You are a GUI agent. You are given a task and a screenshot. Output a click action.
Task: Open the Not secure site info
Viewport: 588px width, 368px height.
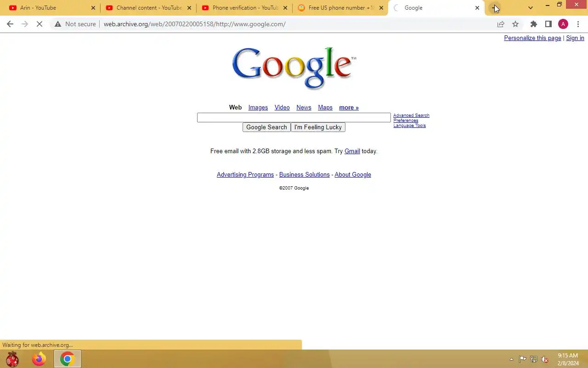75,24
